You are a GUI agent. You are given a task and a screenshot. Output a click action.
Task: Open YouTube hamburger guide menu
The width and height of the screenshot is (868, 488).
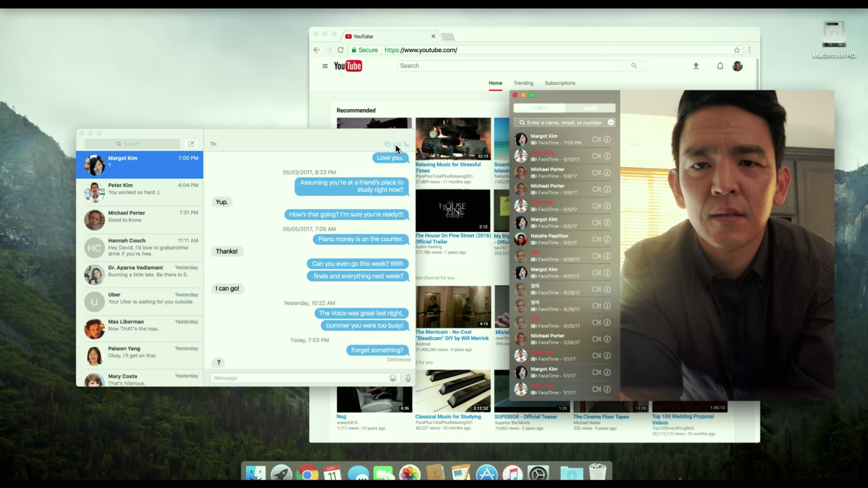click(x=325, y=66)
